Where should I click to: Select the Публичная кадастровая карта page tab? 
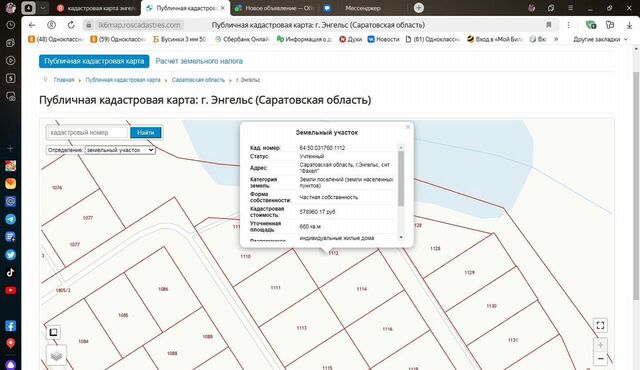[x=94, y=61]
